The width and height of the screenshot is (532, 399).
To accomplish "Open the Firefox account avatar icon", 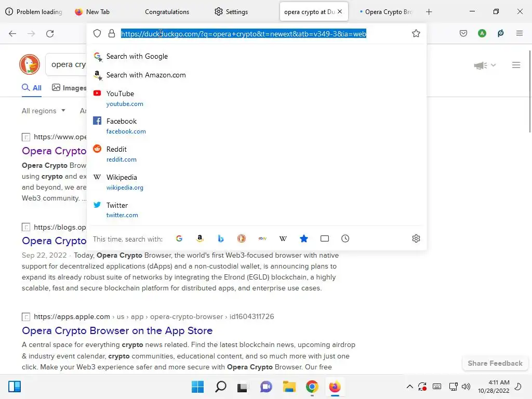I will pos(482,33).
